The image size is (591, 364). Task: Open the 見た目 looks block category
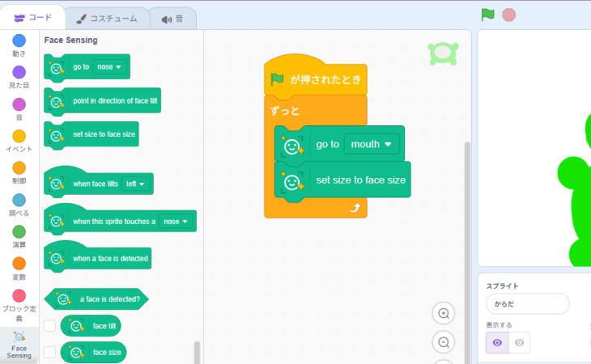point(19,73)
